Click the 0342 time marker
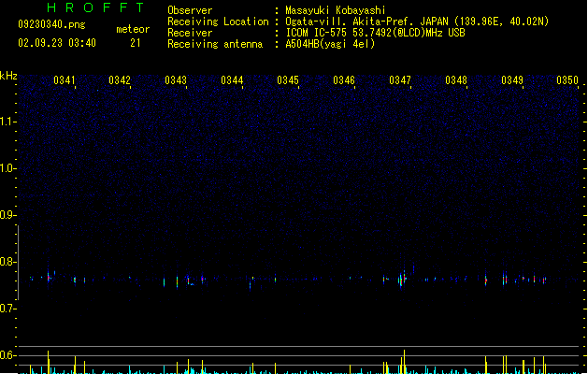This screenshot has height=374, width=588. (120, 80)
